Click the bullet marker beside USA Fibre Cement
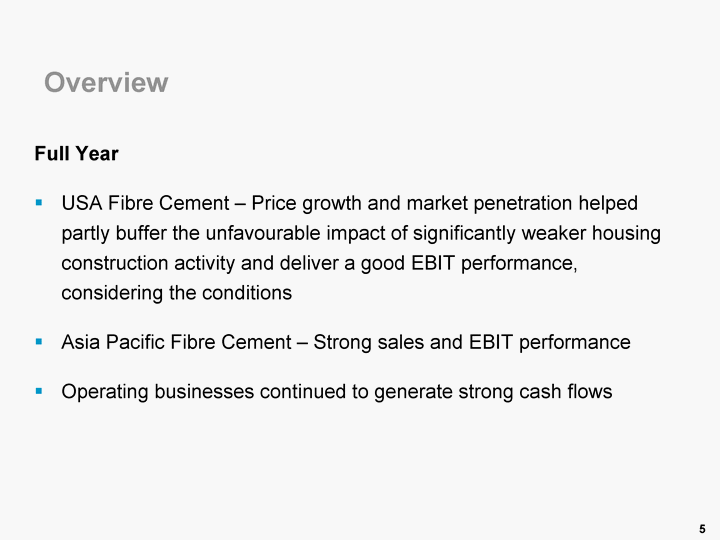This screenshot has width=720, height=540. [39, 203]
